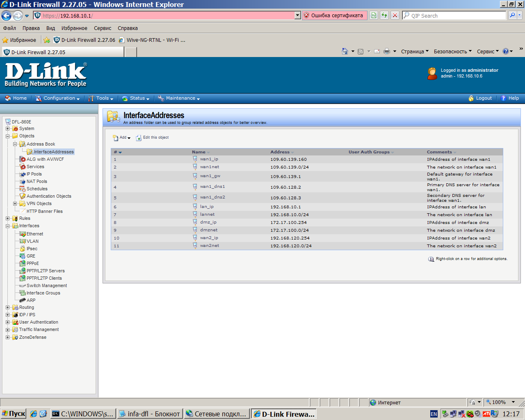The image size is (525, 420).
Task: Open the Tools dropdown menu
Action: click(x=101, y=98)
